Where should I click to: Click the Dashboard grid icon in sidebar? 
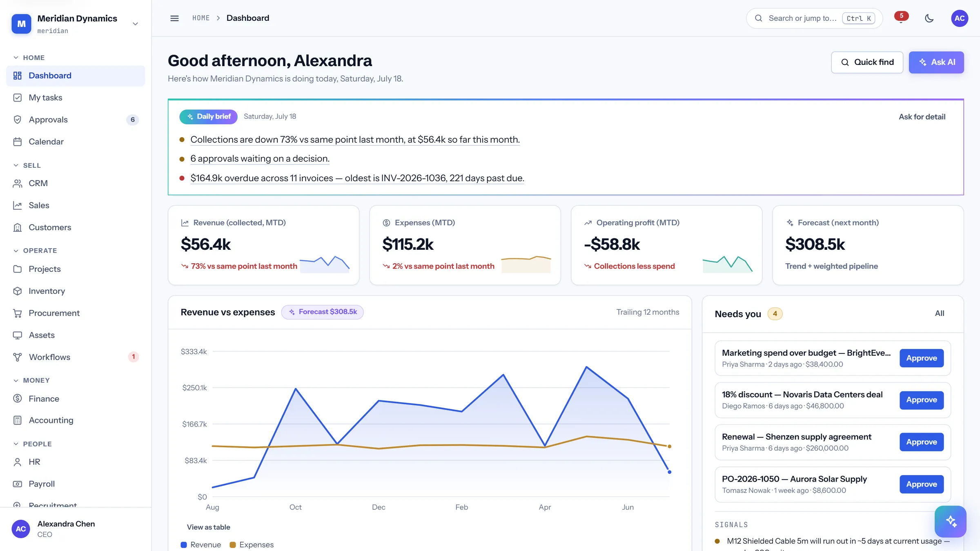click(x=17, y=76)
